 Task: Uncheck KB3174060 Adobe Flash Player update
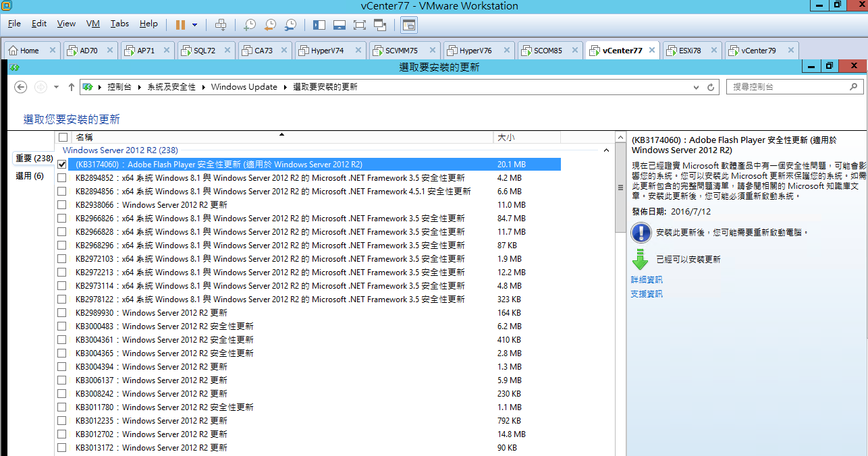(x=62, y=164)
